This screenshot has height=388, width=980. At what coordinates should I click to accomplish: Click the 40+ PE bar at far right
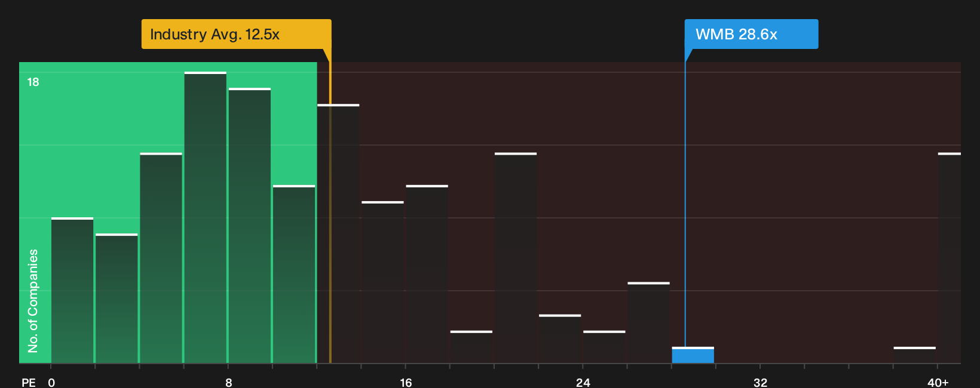pos(949,258)
